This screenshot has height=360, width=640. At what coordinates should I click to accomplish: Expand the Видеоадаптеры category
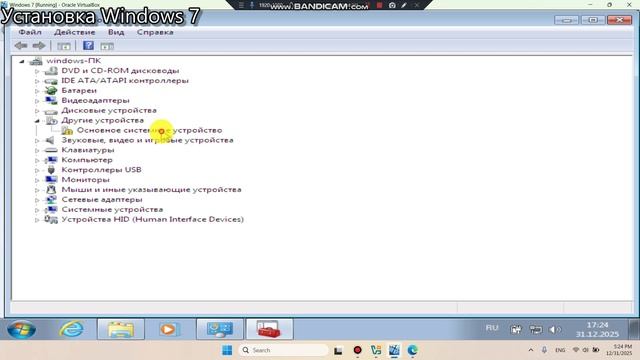point(37,101)
